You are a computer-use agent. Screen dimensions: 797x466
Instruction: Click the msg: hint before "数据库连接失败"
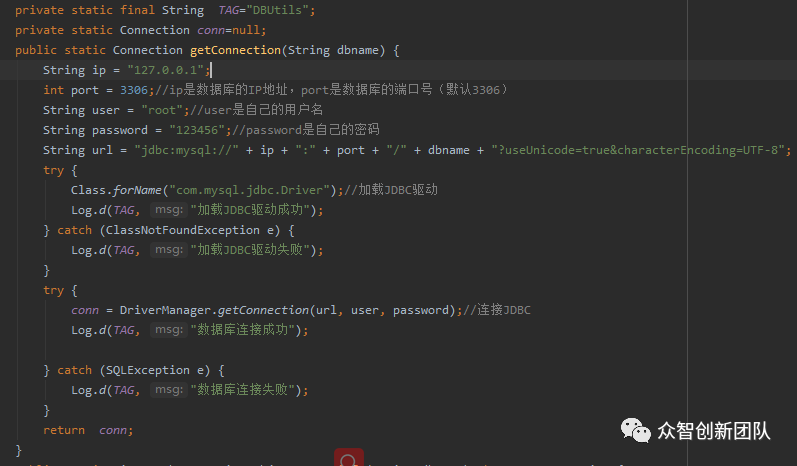[x=169, y=389]
